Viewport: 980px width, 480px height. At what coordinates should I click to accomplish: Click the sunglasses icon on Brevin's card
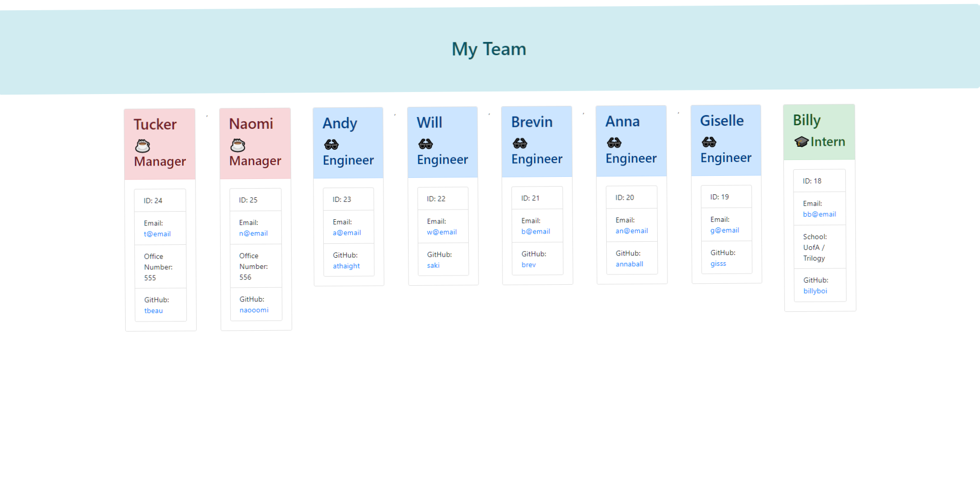coord(520,144)
